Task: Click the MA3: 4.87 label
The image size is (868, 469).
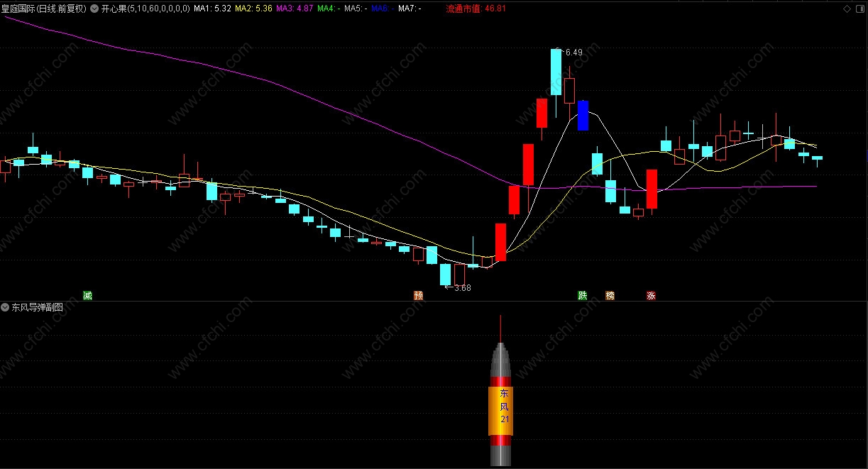Action: tap(295, 9)
